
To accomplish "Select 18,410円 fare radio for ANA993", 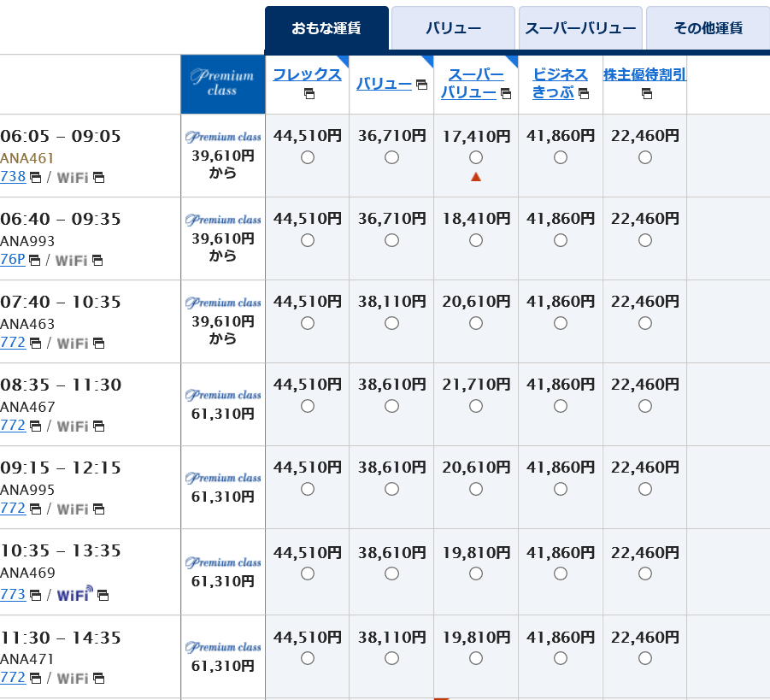I will pos(476,240).
